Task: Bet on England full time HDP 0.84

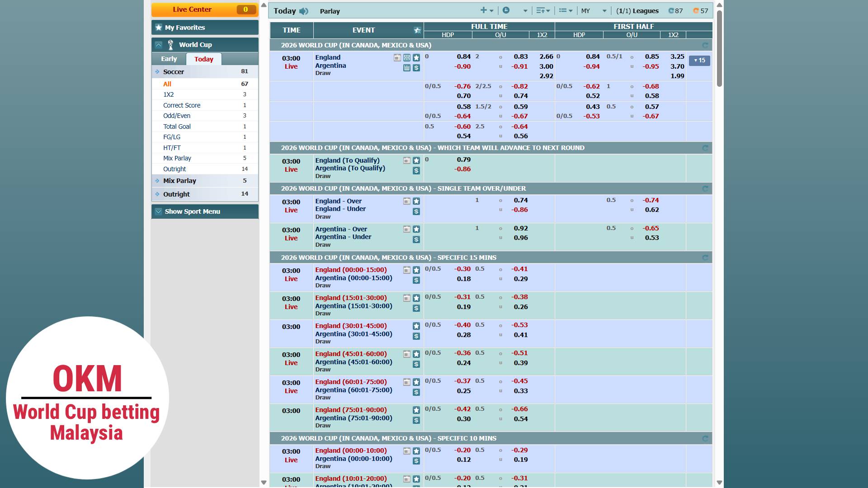Action: [463, 56]
